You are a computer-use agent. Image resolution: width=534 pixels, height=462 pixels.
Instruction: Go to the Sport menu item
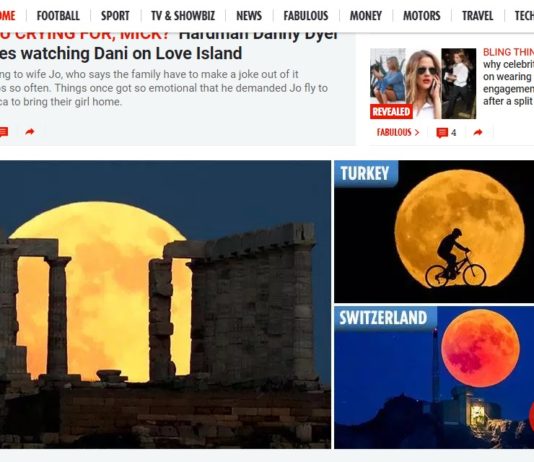click(115, 16)
